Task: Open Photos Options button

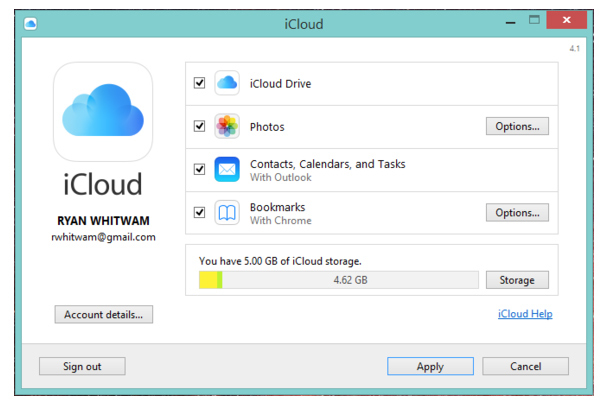Action: coord(517,127)
